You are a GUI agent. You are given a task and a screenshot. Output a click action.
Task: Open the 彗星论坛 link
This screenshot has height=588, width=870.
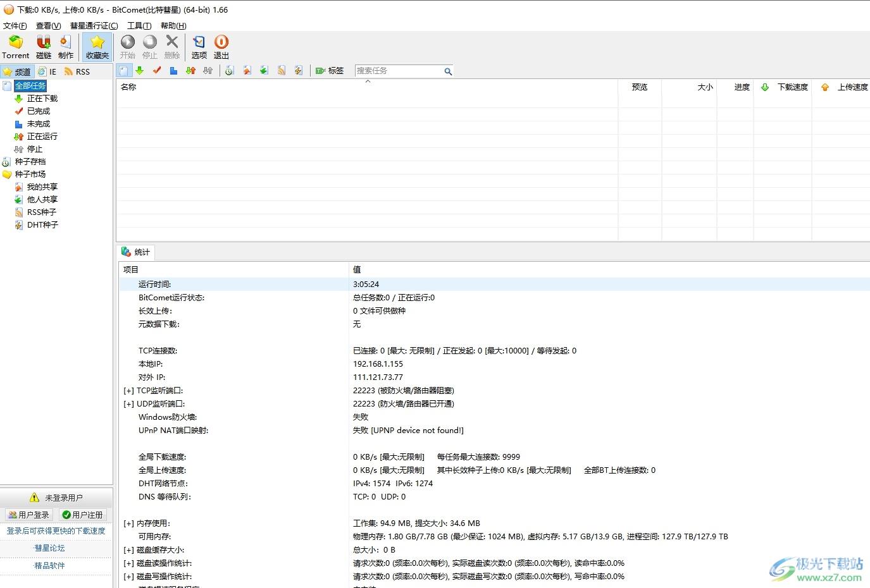click(x=49, y=548)
